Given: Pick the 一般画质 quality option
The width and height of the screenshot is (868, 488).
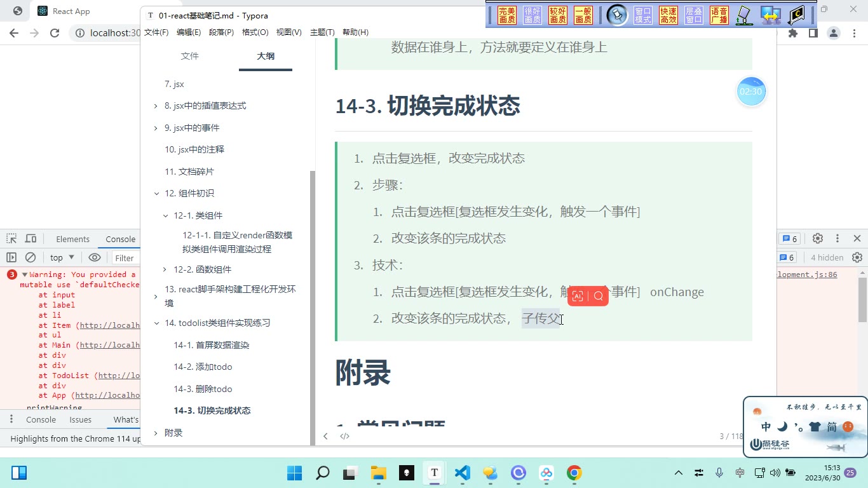Looking at the screenshot, I should [x=583, y=15].
